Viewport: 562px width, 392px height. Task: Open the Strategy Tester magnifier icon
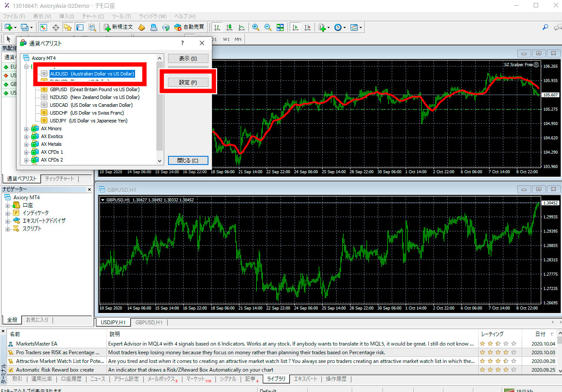tap(92, 27)
